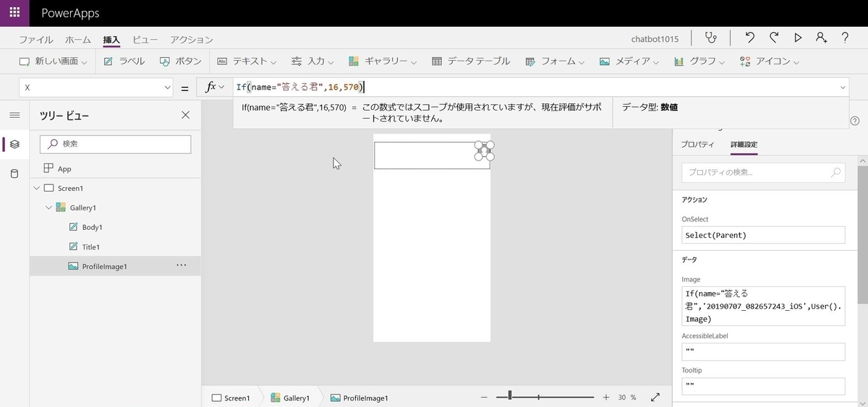Click the formula bar text
The width and height of the screenshot is (868, 407).
299,87
